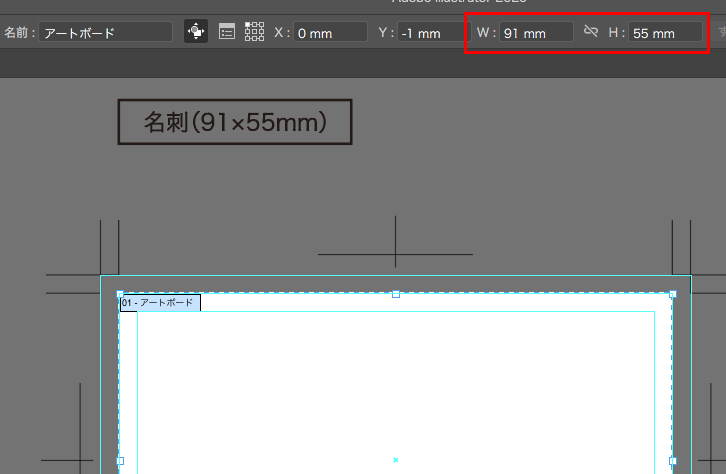The width and height of the screenshot is (726, 474).
Task: Select the W width field showing 91 mm
Action: pos(536,33)
